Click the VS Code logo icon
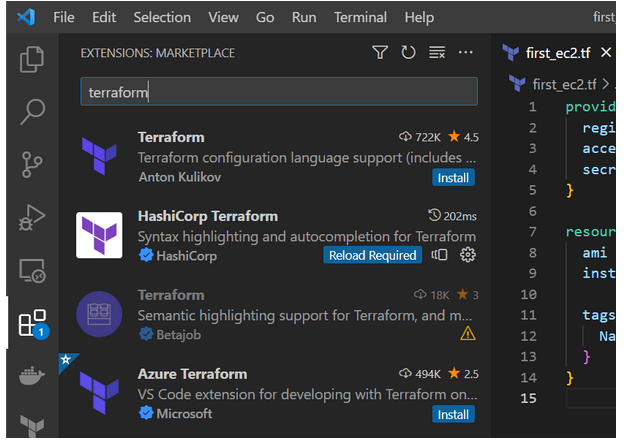Image resolution: width=626 pixels, height=448 pixels. [26, 17]
